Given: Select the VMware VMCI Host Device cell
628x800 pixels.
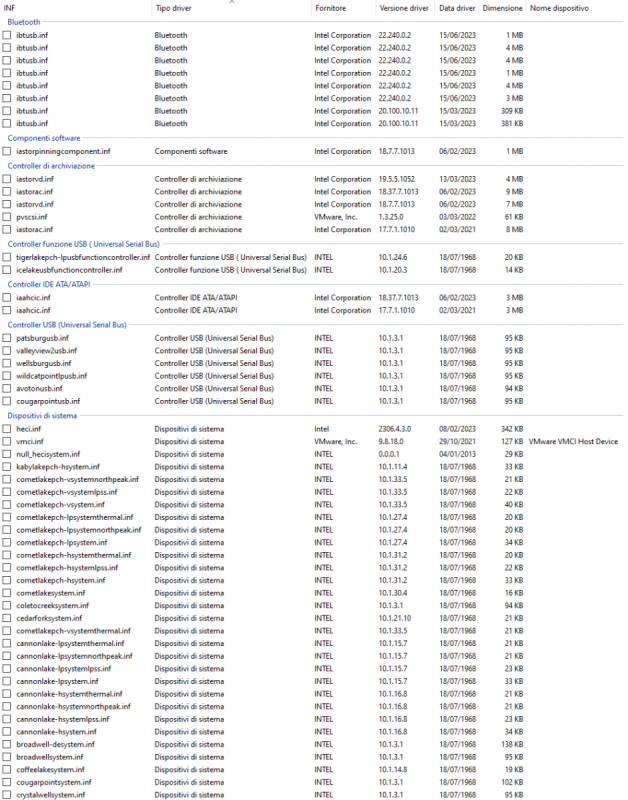Looking at the screenshot, I should [x=573, y=442].
